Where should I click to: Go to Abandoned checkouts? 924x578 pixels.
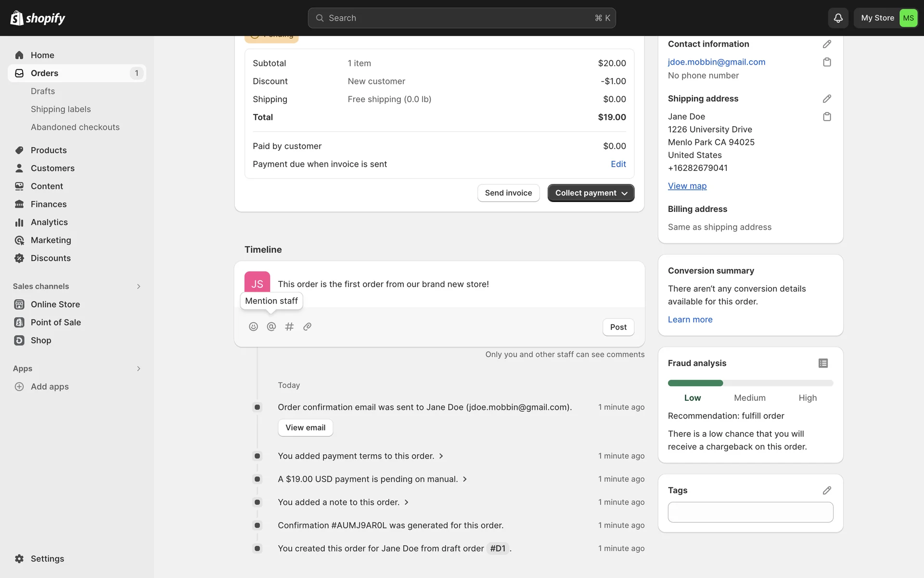(x=75, y=127)
